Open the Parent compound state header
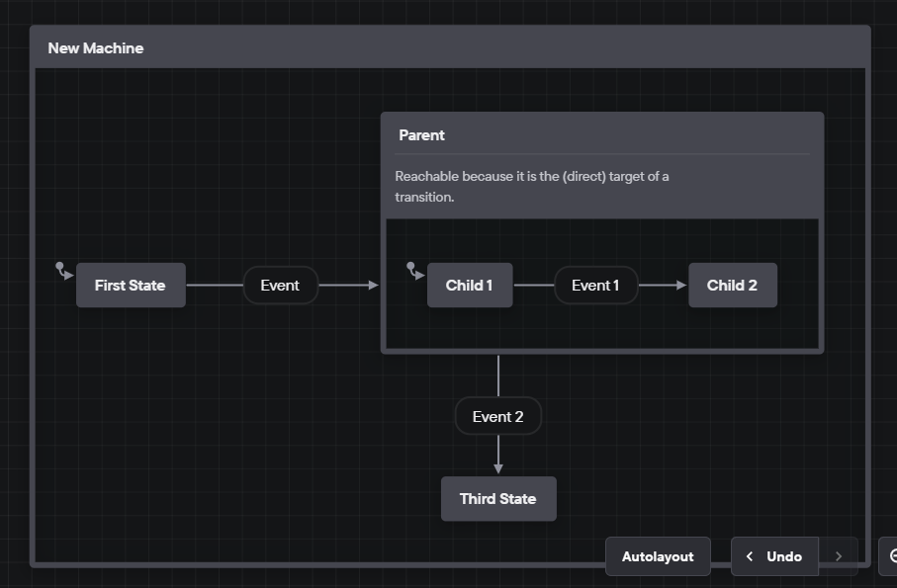The width and height of the screenshot is (897, 588). point(421,134)
